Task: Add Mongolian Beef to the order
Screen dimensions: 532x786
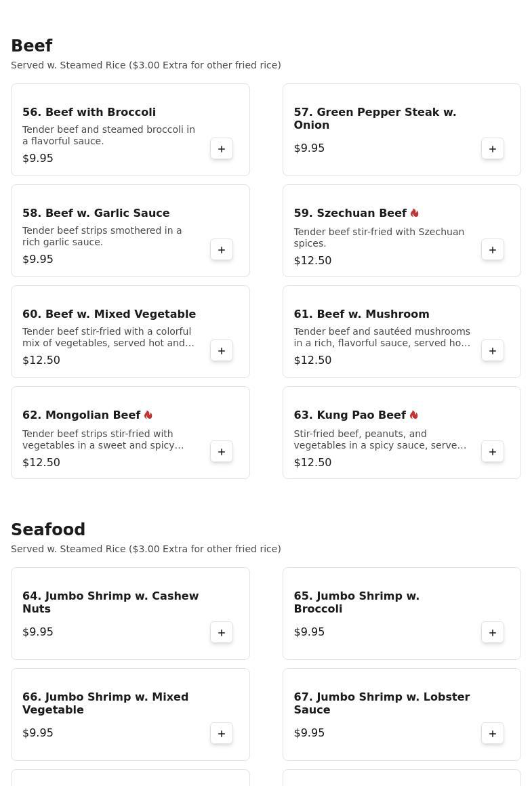Action: coord(222,452)
